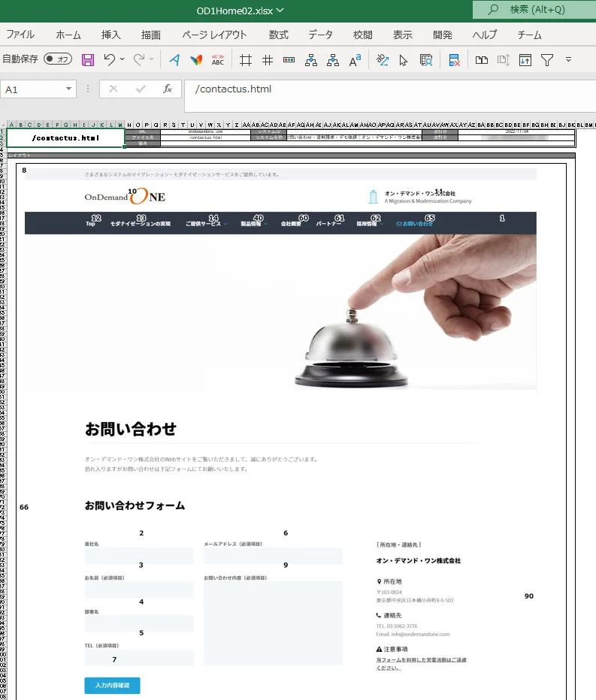Click the first hierarchy chart icon
The height and width of the screenshot is (700, 596).
click(311, 60)
